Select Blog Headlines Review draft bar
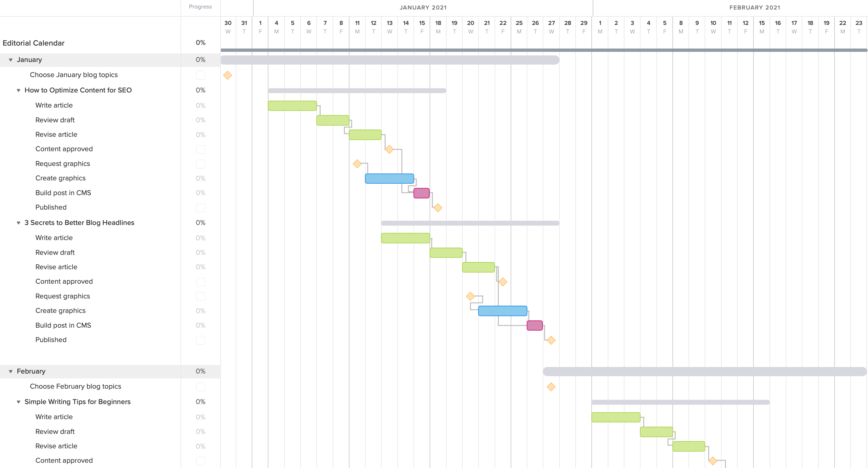Screen dimensions: 868x468 [x=446, y=253]
